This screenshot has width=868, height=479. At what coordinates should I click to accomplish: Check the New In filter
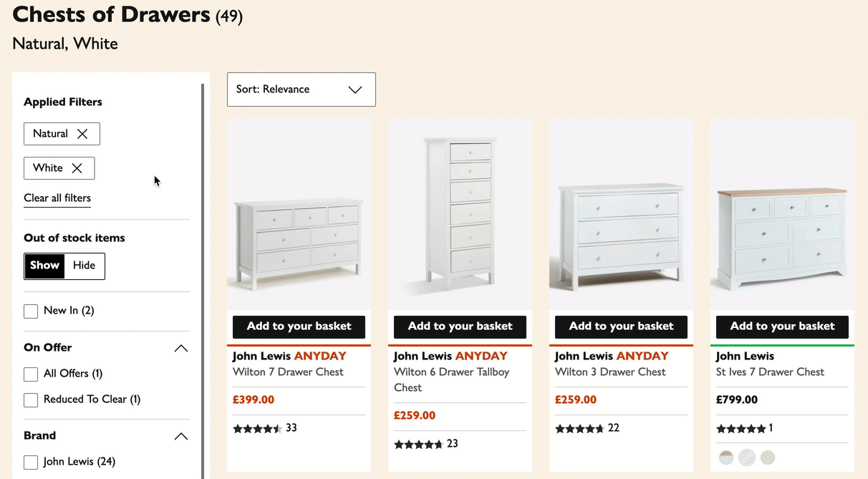(31, 311)
